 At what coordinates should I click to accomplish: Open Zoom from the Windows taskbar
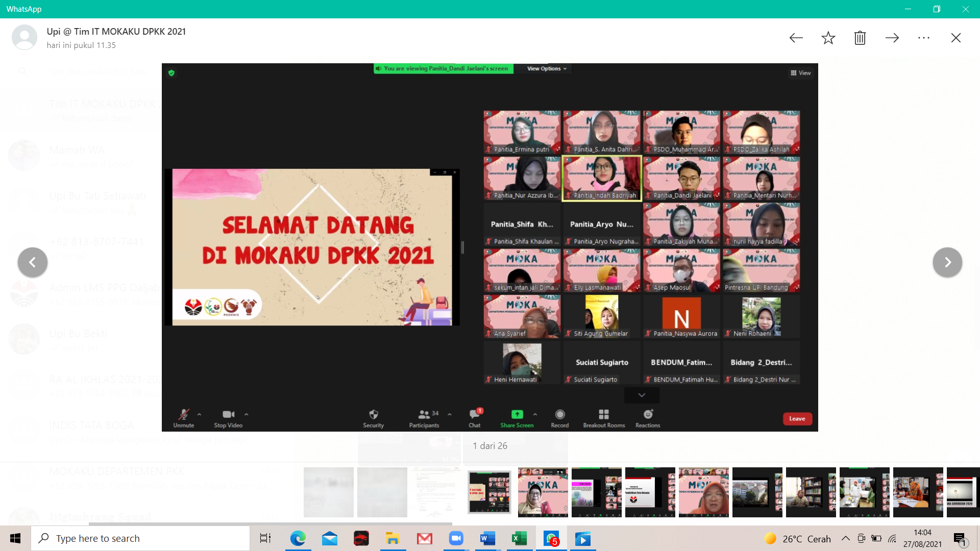point(456,538)
